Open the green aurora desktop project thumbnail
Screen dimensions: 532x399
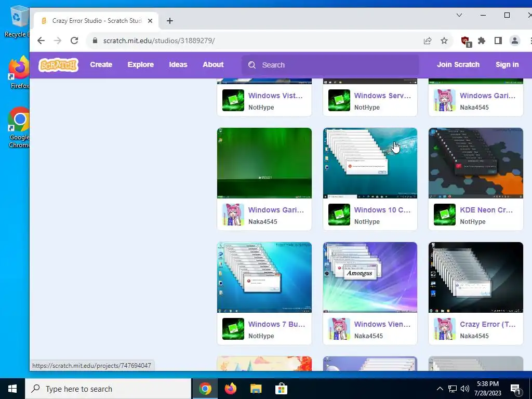click(264, 163)
